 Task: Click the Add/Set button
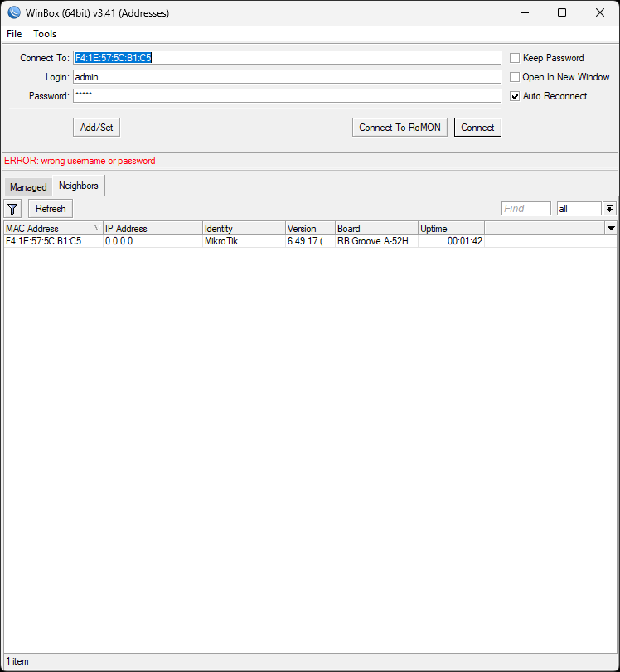pyautogui.click(x=97, y=128)
